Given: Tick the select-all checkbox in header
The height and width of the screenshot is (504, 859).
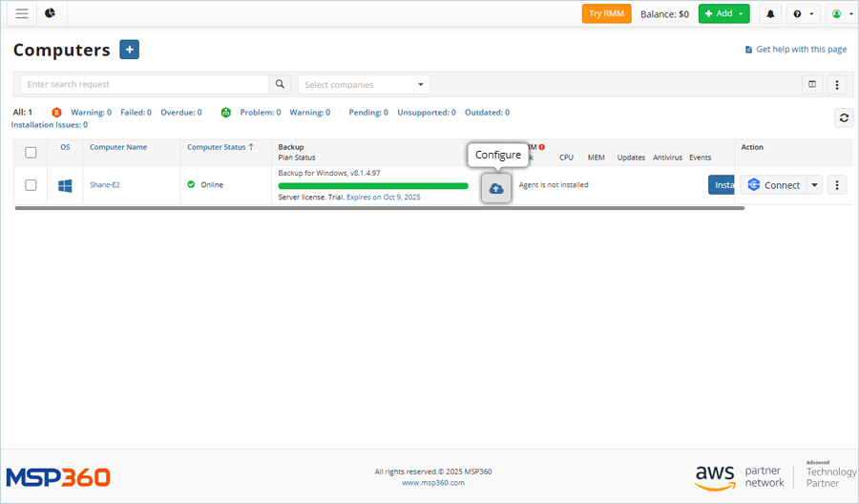Looking at the screenshot, I should (31, 152).
